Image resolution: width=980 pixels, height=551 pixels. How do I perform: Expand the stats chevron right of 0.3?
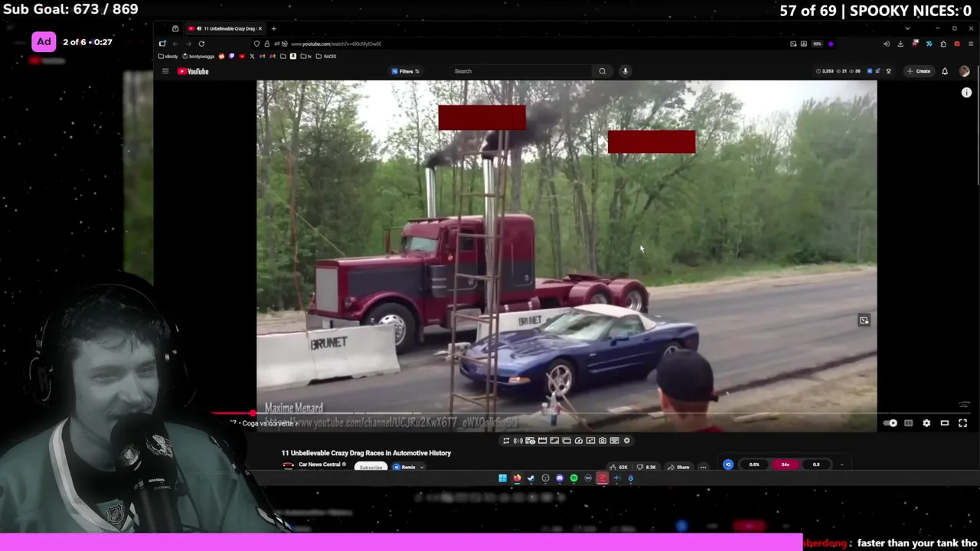tap(841, 465)
